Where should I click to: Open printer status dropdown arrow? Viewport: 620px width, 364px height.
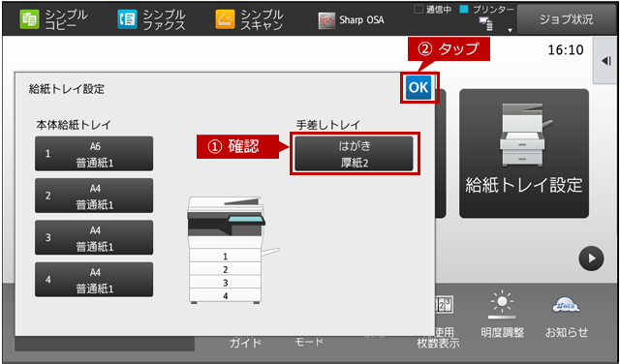[x=510, y=30]
